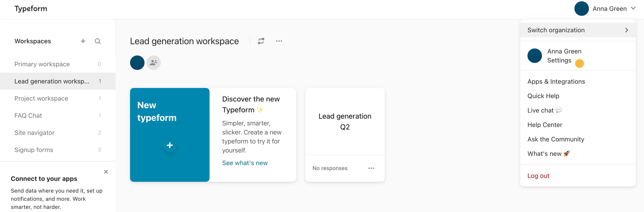The height and width of the screenshot is (212, 644).
Task: Select Lead generation workspace in sidebar
Action: tap(58, 81)
